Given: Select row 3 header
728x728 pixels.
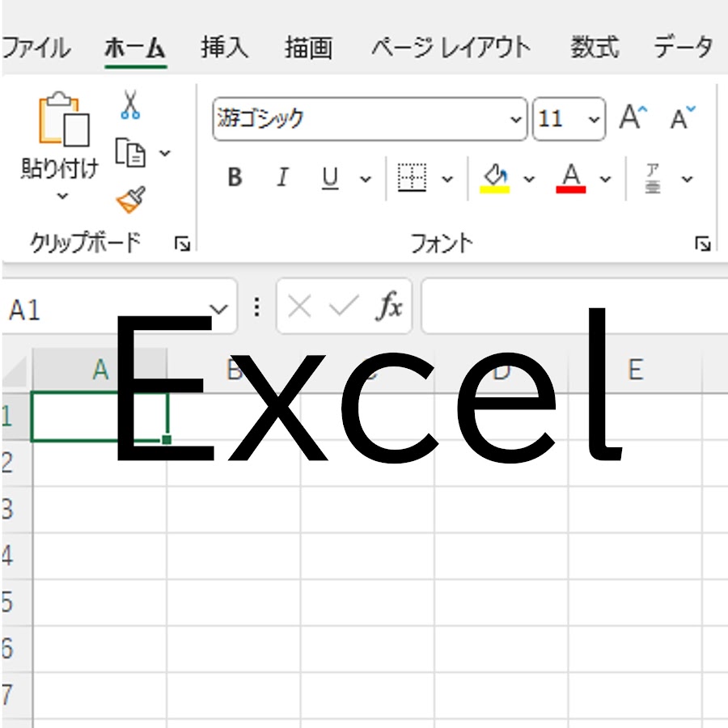Looking at the screenshot, I should pos(16,510).
